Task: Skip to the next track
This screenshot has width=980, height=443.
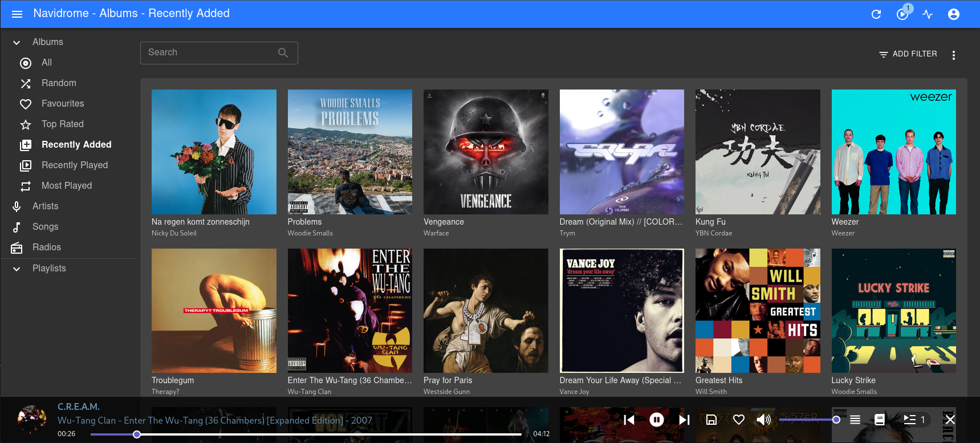Action: (684, 420)
